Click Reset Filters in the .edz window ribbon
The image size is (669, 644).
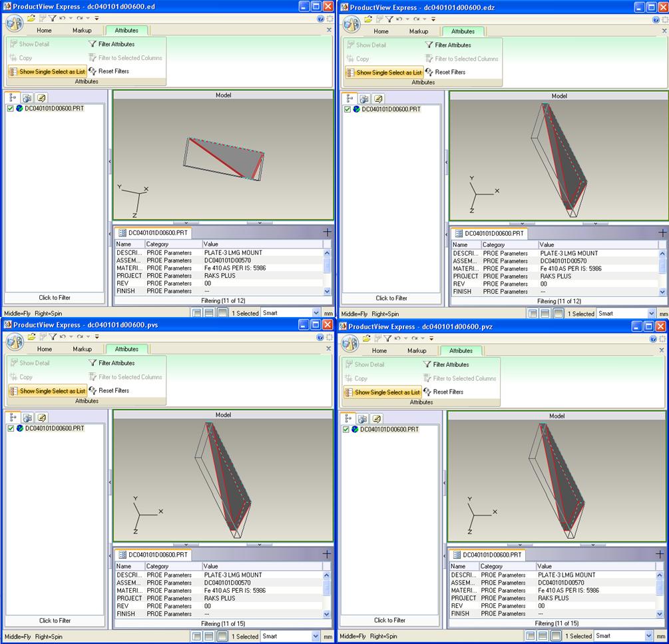pos(445,72)
